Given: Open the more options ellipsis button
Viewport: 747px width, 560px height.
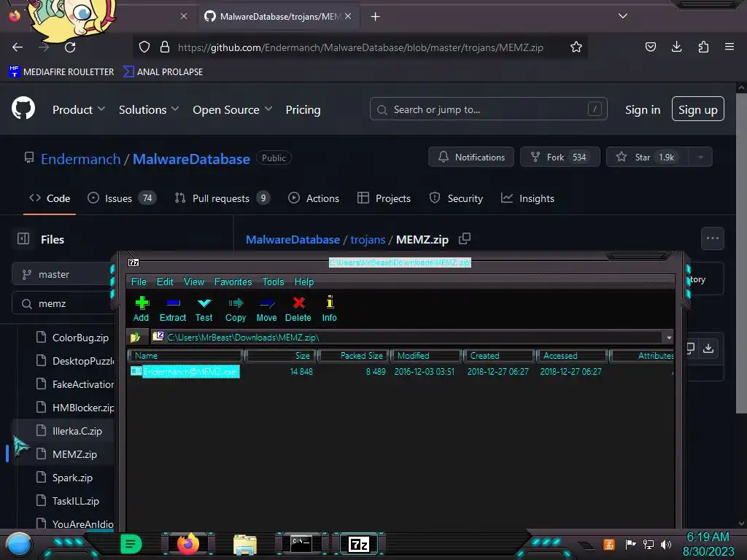Looking at the screenshot, I should point(712,238).
